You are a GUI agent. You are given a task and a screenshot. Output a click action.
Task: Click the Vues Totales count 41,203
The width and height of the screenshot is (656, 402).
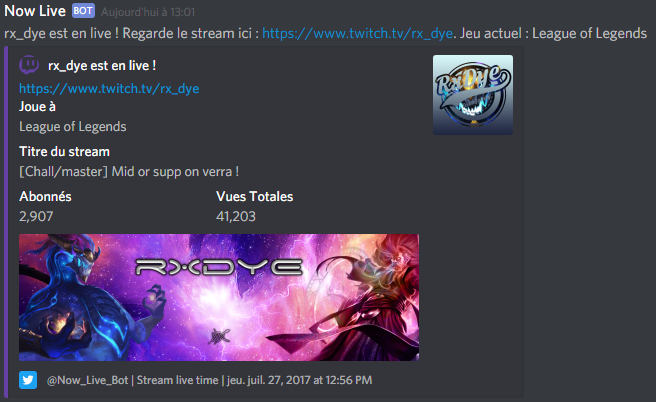(x=236, y=216)
